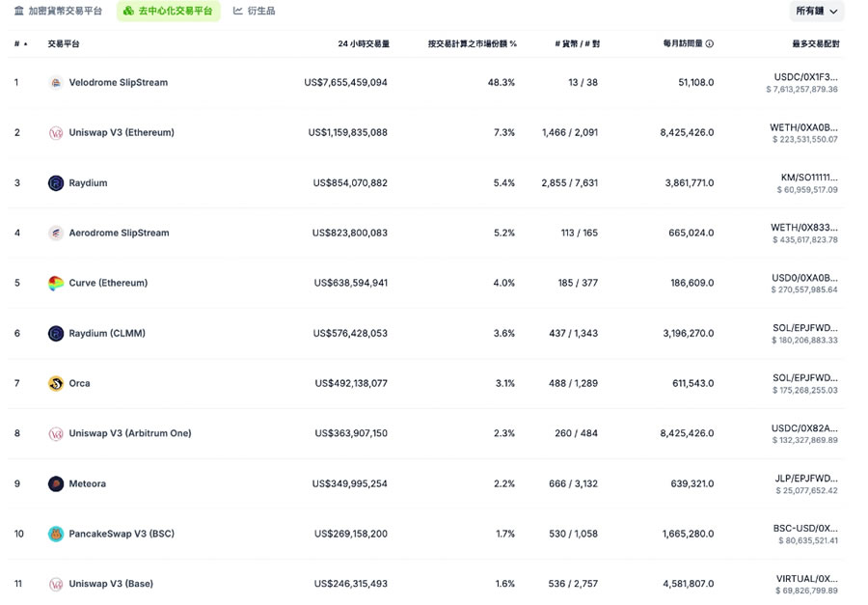Switch to 加密貨幣交易平台 tab

coord(58,11)
